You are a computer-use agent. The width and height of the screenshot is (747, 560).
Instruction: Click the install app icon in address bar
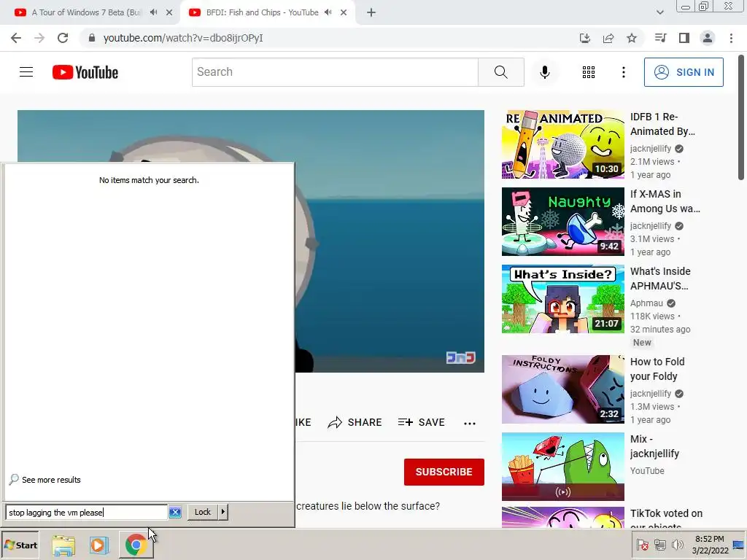click(x=584, y=38)
